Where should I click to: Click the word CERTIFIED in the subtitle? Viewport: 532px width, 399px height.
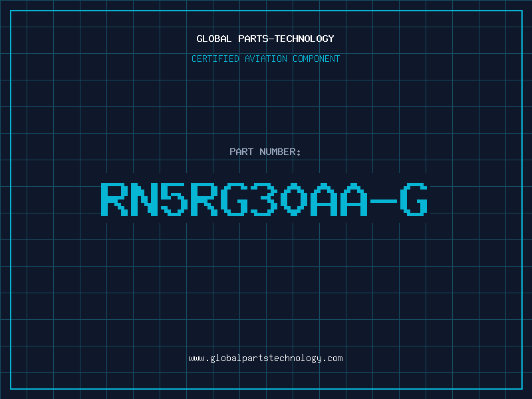[x=215, y=59]
